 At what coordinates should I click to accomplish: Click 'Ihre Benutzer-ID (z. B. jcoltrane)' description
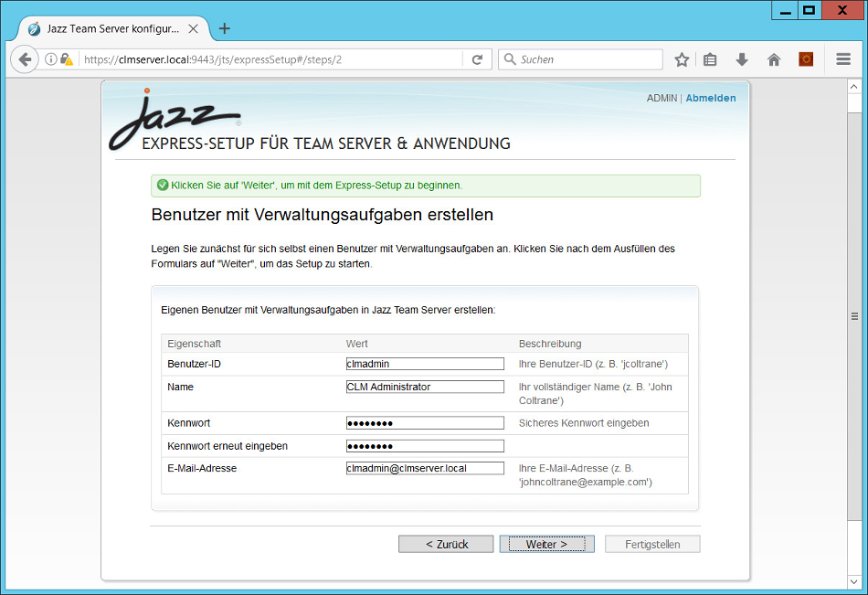[593, 364]
